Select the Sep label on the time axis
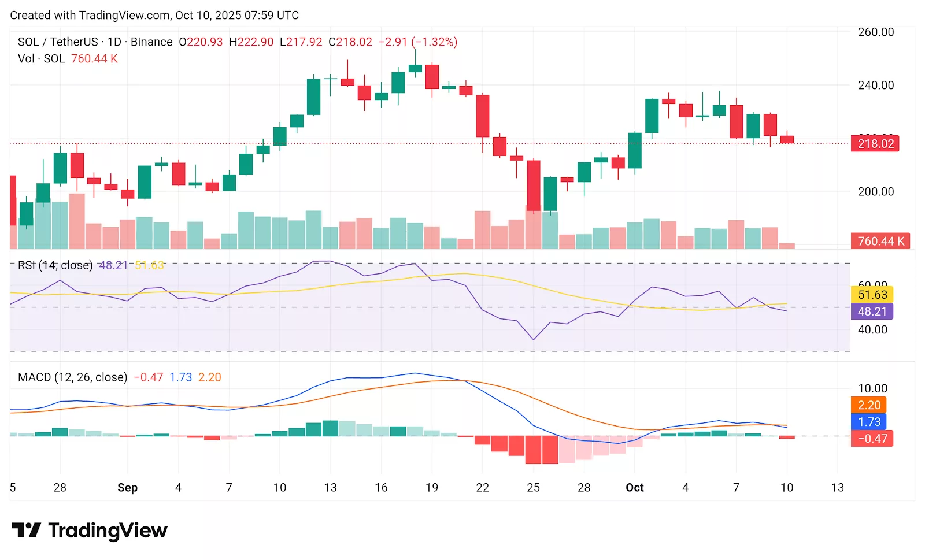925x560 pixels. coord(127,488)
